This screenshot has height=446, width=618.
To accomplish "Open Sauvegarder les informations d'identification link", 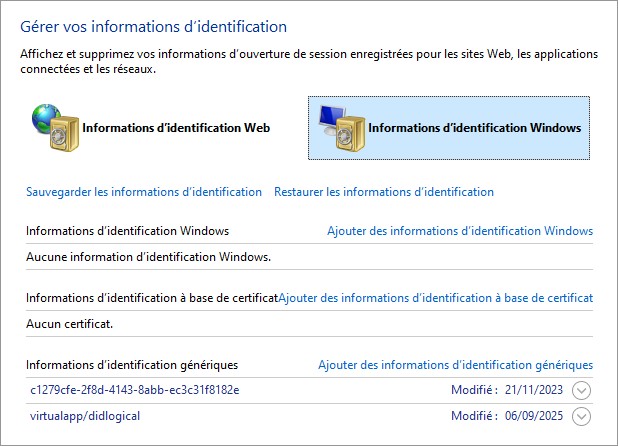I will coord(144,192).
